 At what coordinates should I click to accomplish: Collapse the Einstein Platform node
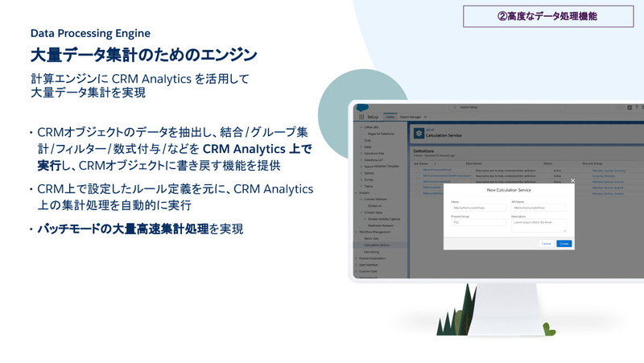(x=361, y=199)
